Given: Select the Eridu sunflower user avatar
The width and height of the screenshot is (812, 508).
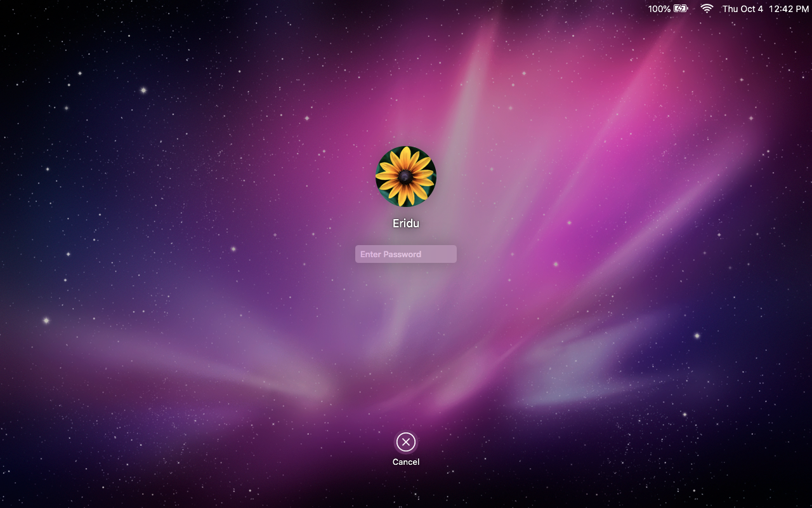Looking at the screenshot, I should [406, 177].
